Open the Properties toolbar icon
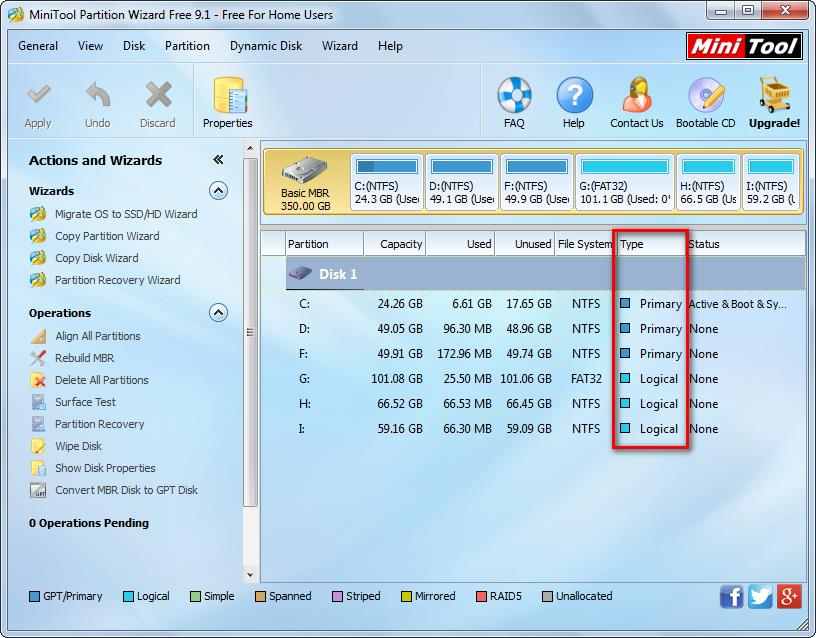 (229, 95)
